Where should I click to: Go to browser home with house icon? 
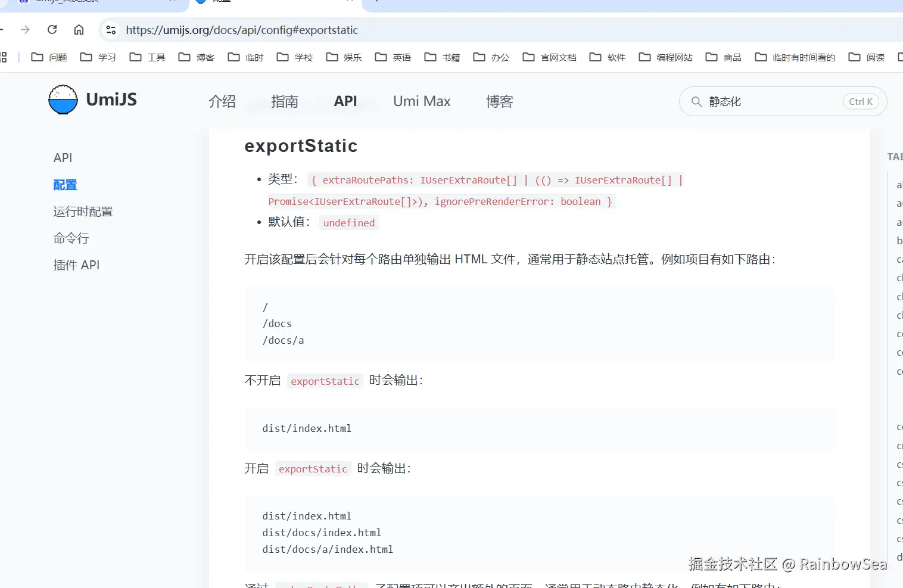[79, 30]
